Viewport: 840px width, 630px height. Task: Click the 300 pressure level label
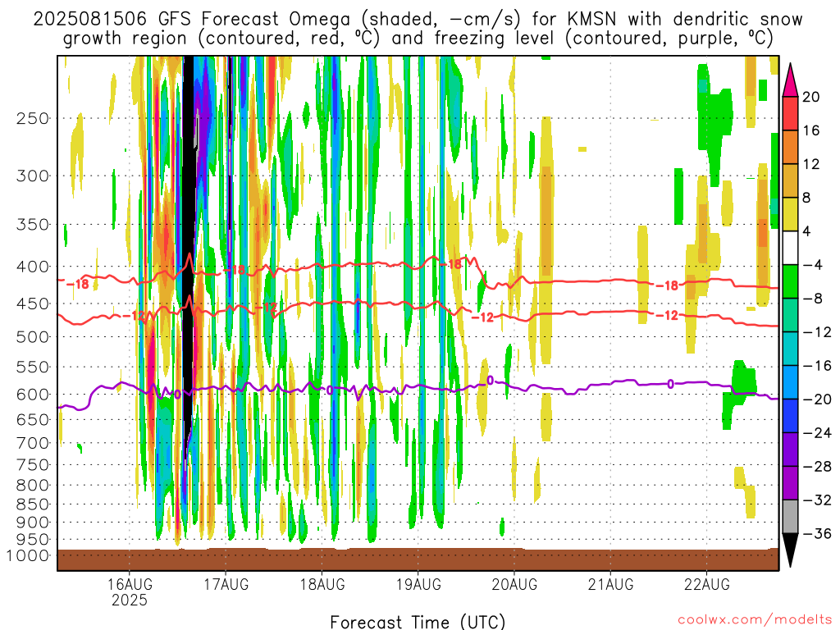[x=33, y=176]
